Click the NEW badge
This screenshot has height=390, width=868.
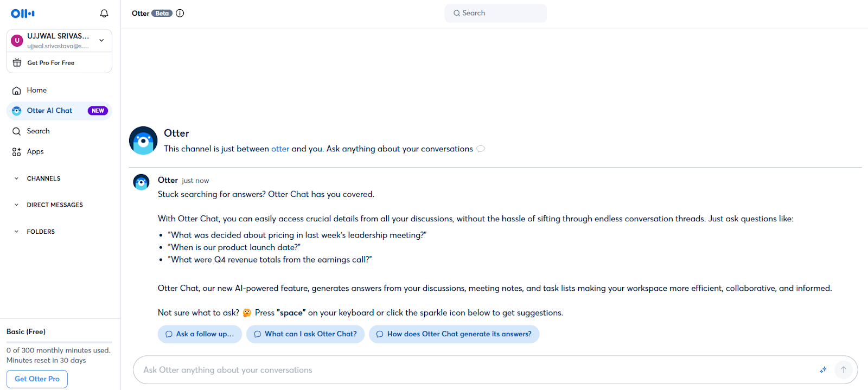coord(98,111)
